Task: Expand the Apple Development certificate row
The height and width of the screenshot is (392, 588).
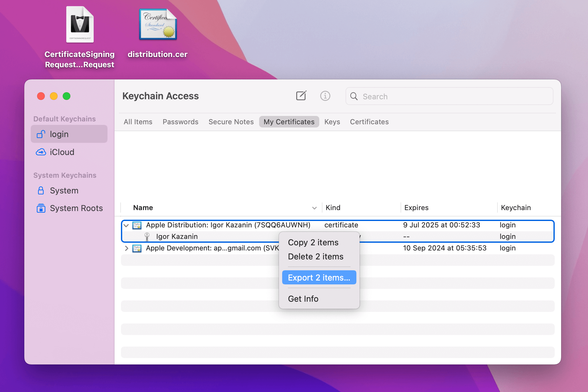Action: pos(126,248)
